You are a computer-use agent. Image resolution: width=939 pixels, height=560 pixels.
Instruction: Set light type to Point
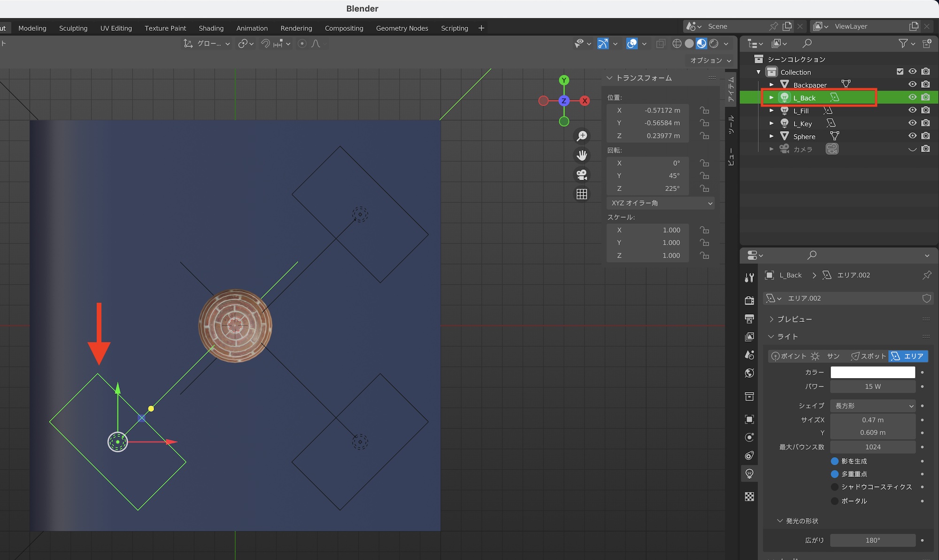pyautogui.click(x=789, y=356)
